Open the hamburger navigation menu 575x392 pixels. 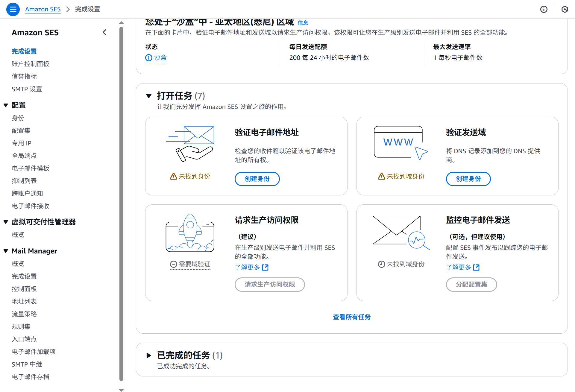13,9
